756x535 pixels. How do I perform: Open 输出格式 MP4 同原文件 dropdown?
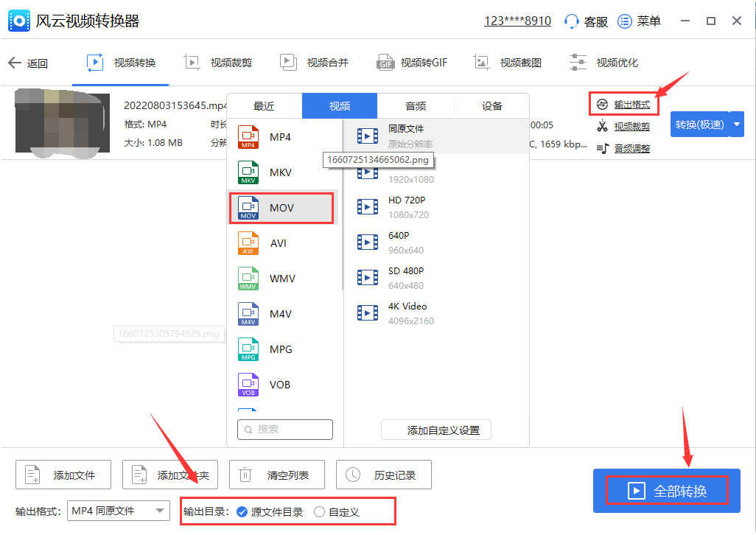tap(118, 511)
